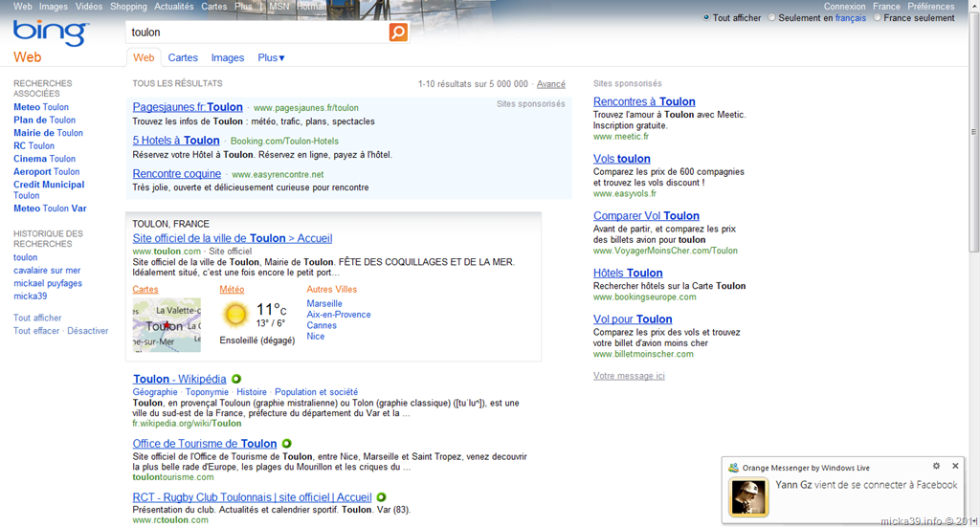This screenshot has width=980, height=527.
Task: Click the Avancé link next to the results count
Action: [x=550, y=83]
